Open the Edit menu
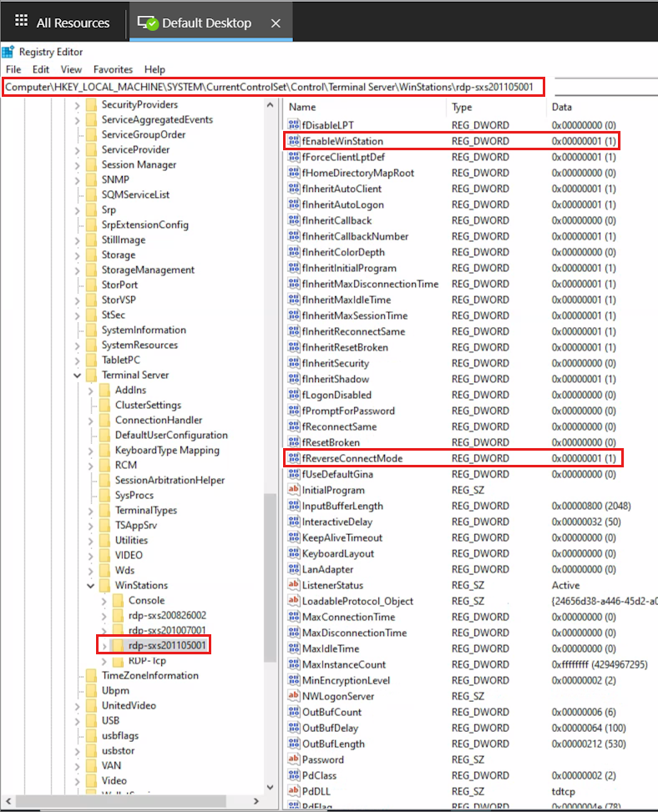 pyautogui.click(x=41, y=69)
